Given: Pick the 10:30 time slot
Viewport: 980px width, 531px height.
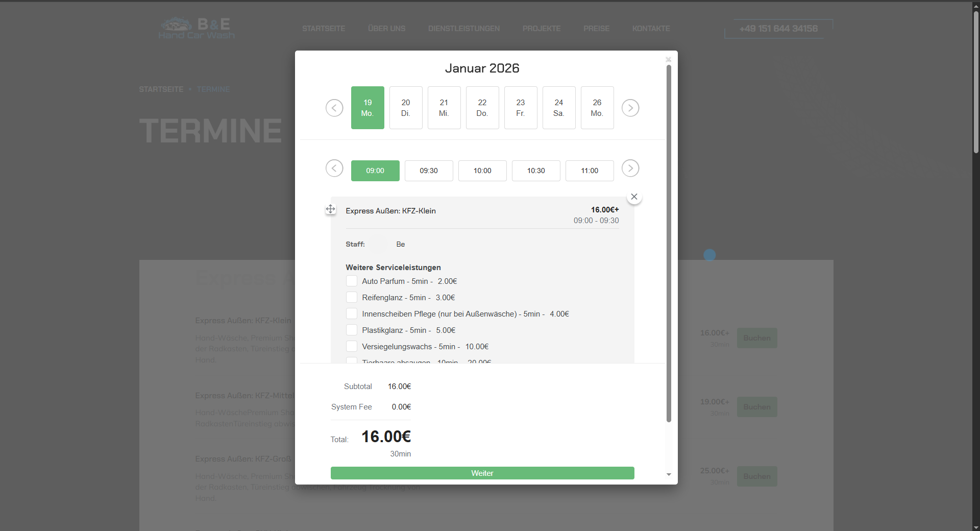Looking at the screenshot, I should (536, 171).
